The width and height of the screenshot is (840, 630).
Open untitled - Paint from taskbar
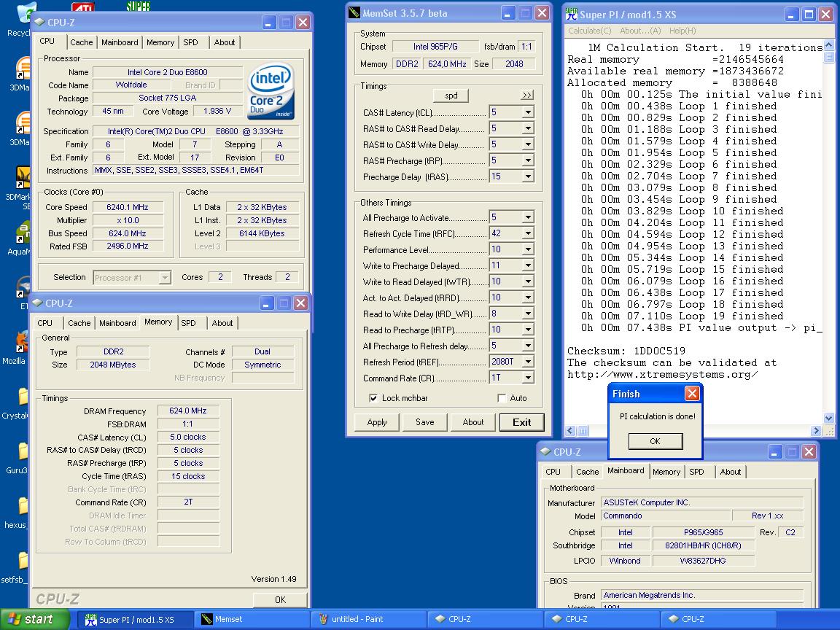click(x=368, y=619)
